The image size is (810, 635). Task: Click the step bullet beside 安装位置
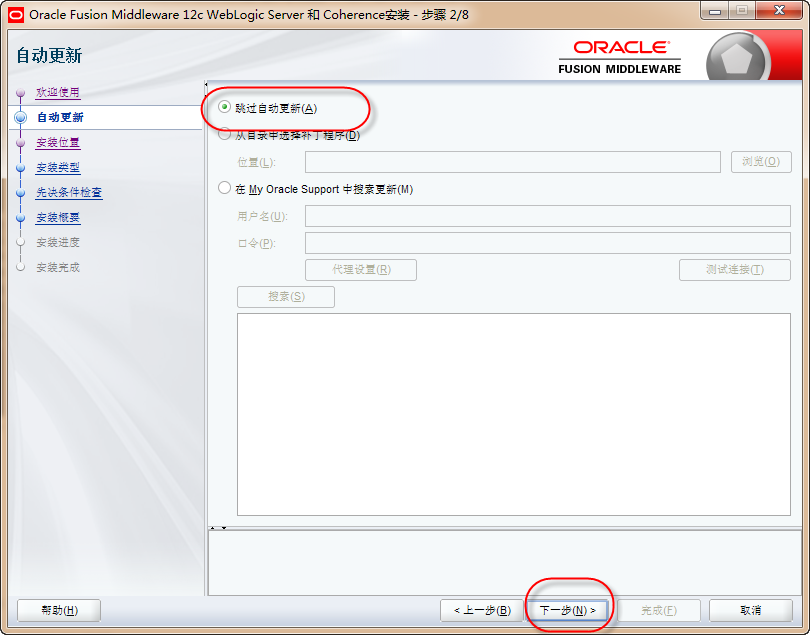point(21,143)
